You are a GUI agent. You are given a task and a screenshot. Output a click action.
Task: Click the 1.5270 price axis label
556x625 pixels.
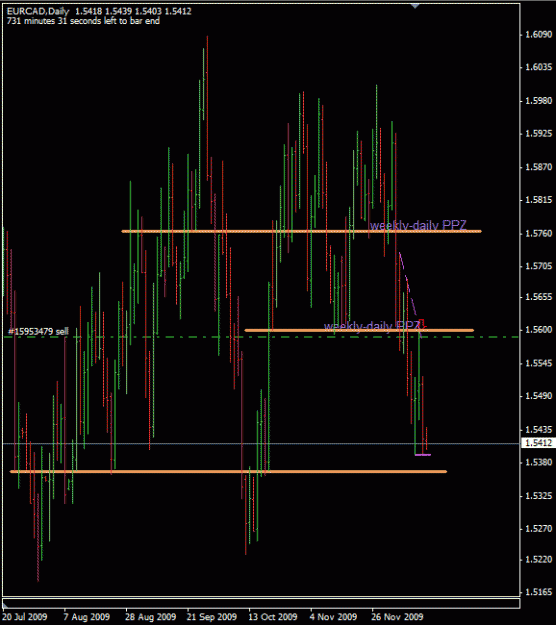(x=538, y=529)
